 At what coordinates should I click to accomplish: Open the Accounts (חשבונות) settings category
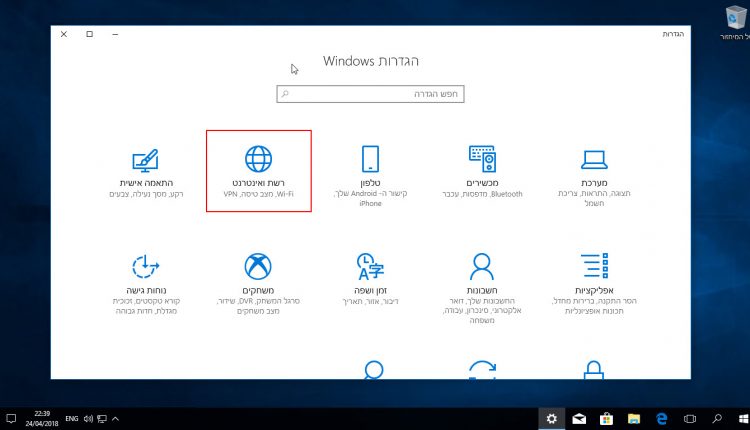click(482, 288)
